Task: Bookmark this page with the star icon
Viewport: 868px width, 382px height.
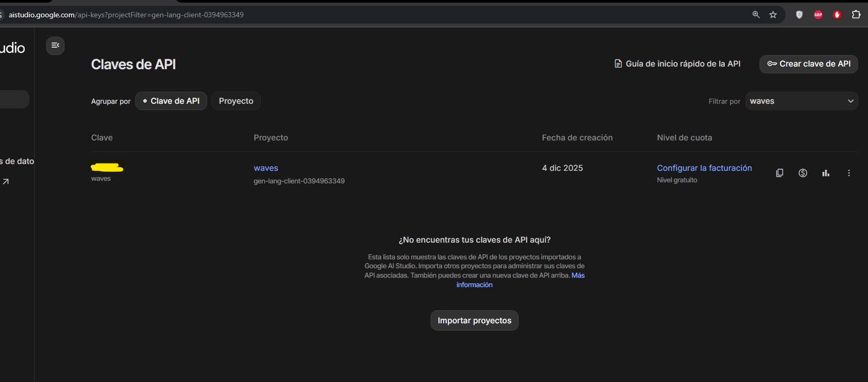Action: [773, 15]
